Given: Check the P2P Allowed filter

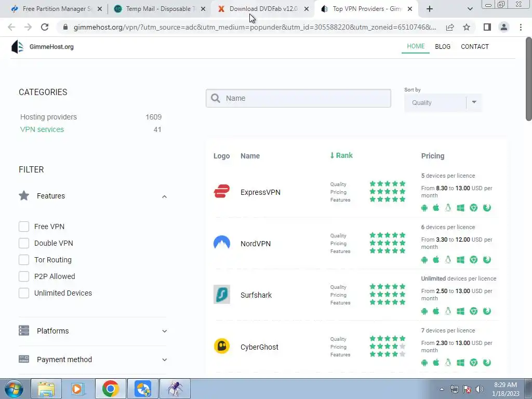Looking at the screenshot, I should pos(24,276).
